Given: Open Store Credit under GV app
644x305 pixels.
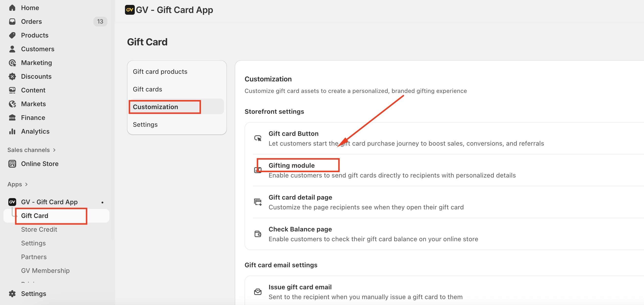Looking at the screenshot, I should click(x=39, y=229).
